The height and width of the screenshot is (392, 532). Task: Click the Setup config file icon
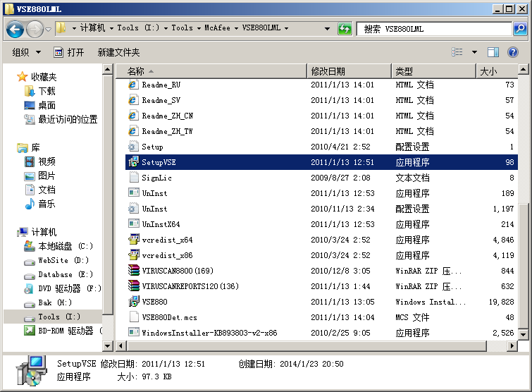pyautogui.click(x=133, y=147)
